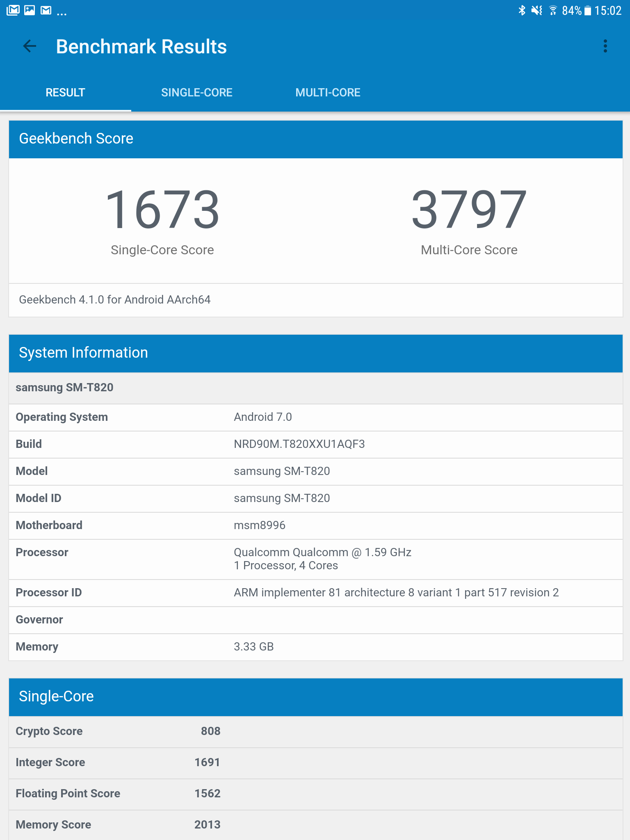This screenshot has height=840, width=630.
Task: Select the RESULT tab
Action: (66, 93)
